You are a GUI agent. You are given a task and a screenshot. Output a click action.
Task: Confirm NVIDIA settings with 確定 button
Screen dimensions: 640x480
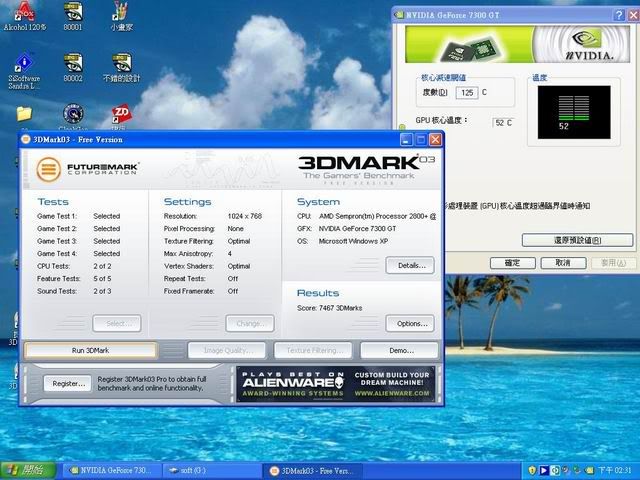coord(512,263)
